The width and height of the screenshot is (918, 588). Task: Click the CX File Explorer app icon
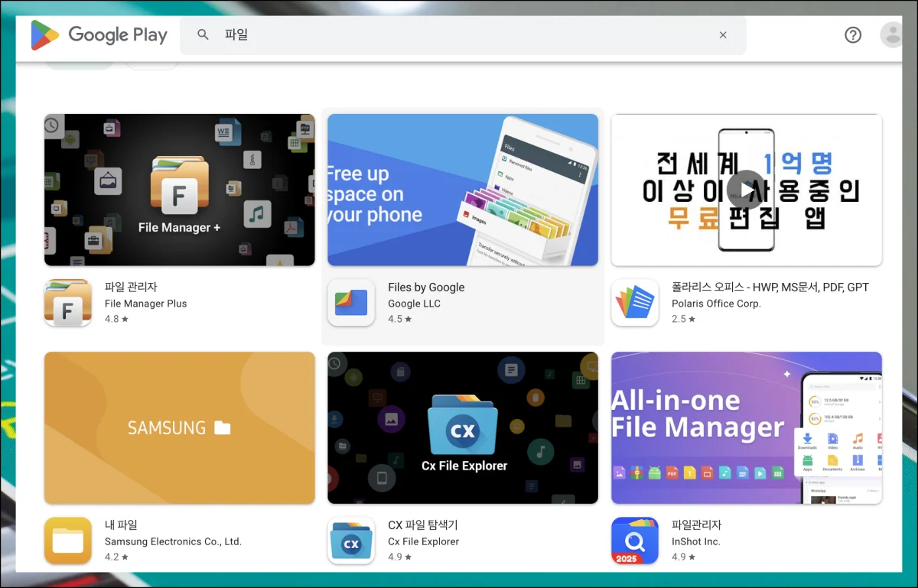coord(351,541)
